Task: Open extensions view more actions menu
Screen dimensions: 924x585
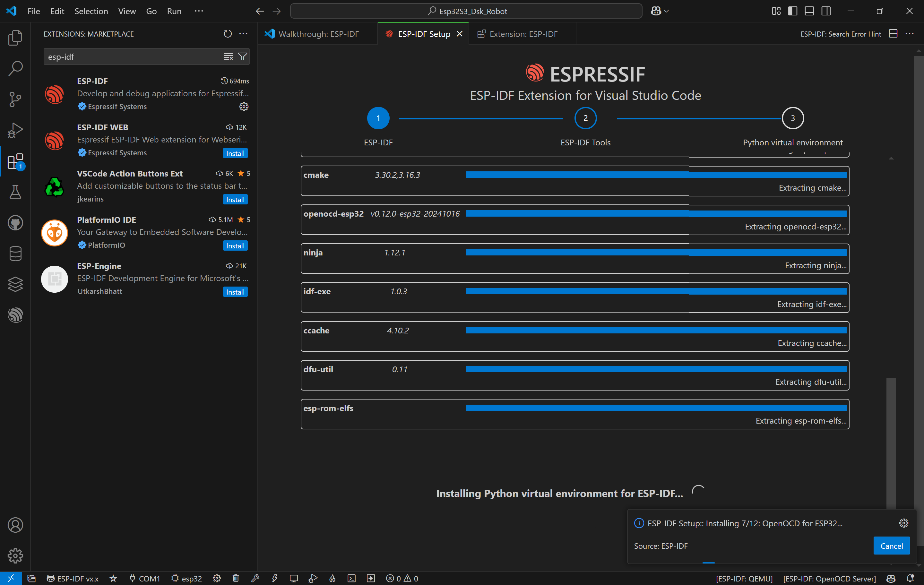Action: click(243, 34)
